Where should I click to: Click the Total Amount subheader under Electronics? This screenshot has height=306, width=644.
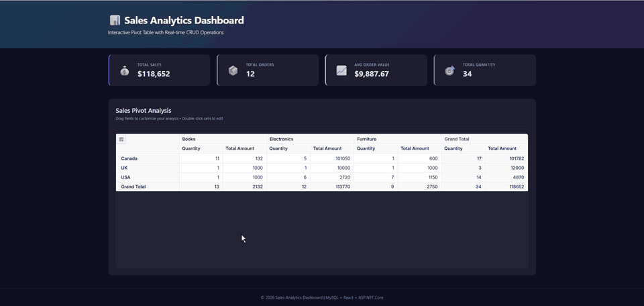tap(332, 148)
